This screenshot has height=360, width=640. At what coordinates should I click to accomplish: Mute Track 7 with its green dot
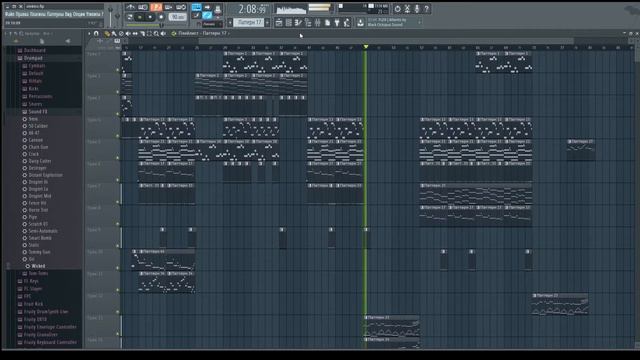[x=118, y=202]
